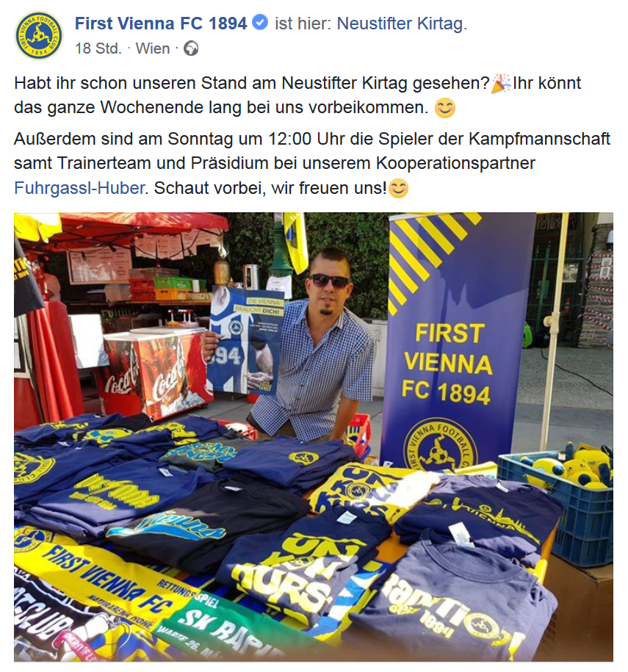Click the globe public-audience icon
628x672 pixels.
pos(191,49)
